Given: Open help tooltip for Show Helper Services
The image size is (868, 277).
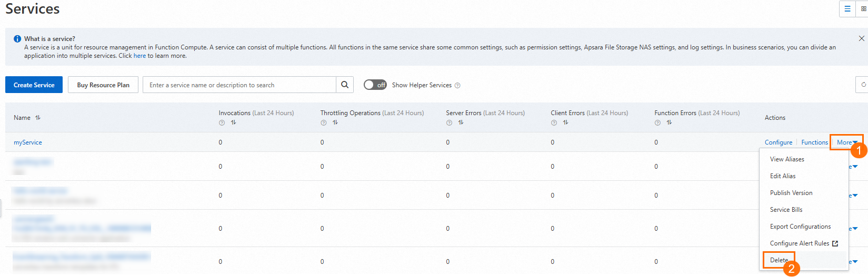Looking at the screenshot, I should [x=457, y=85].
